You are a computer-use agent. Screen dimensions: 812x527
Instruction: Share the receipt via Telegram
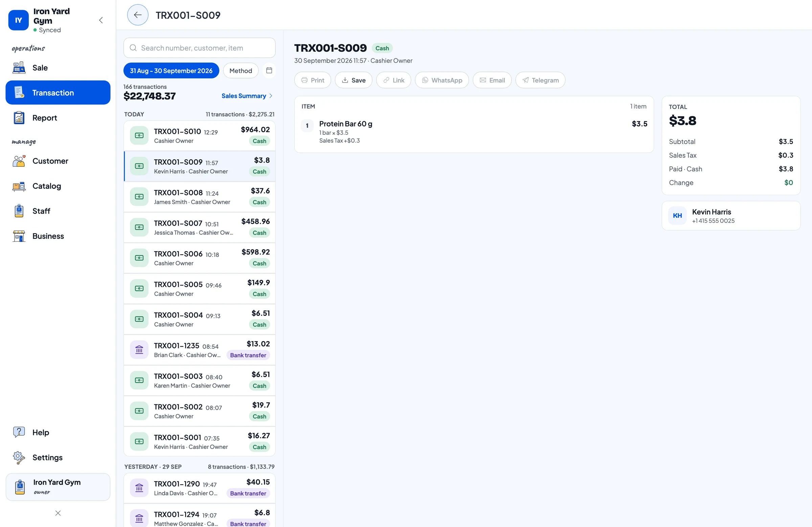pyautogui.click(x=540, y=80)
